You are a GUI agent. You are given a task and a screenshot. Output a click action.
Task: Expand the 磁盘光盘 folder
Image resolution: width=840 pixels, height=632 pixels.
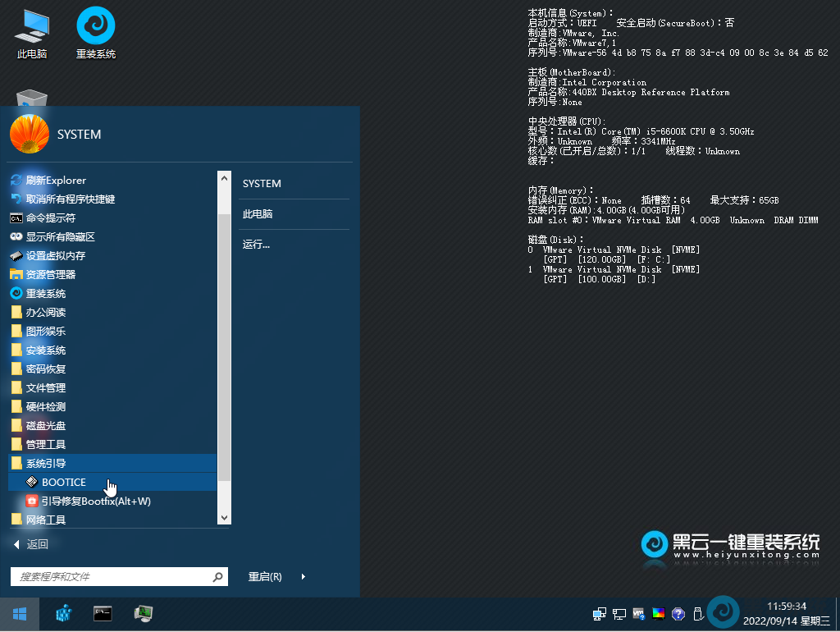[45, 425]
